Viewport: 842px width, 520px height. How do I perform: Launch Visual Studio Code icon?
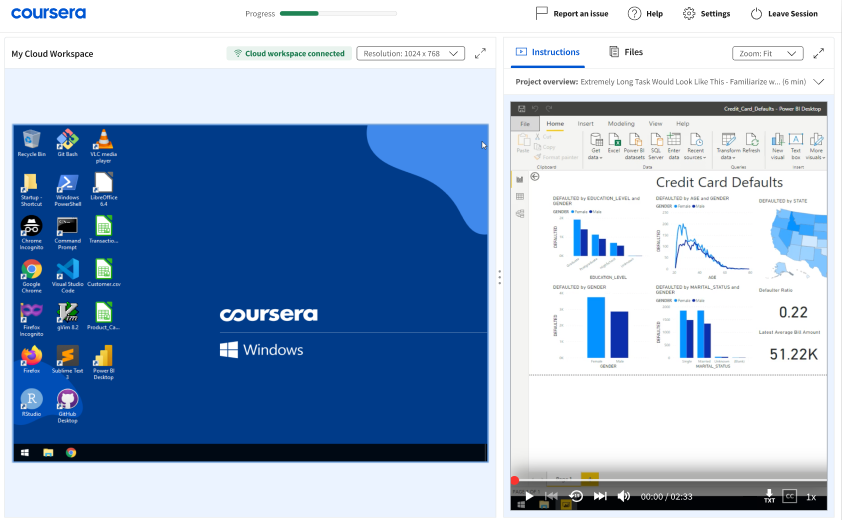click(68, 276)
